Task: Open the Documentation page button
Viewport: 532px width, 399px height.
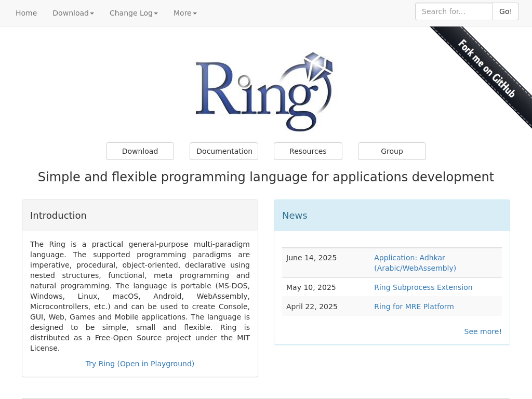Action: click(224, 151)
